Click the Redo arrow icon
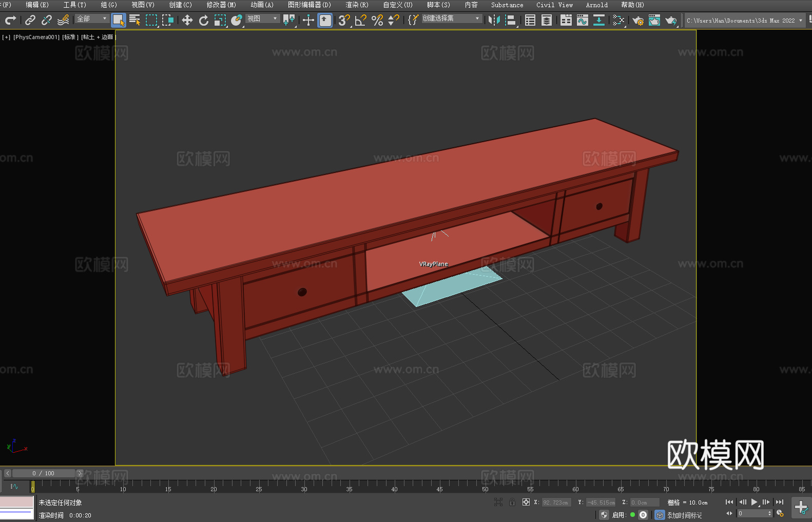Screen dimensions: 812x522 point(10,20)
